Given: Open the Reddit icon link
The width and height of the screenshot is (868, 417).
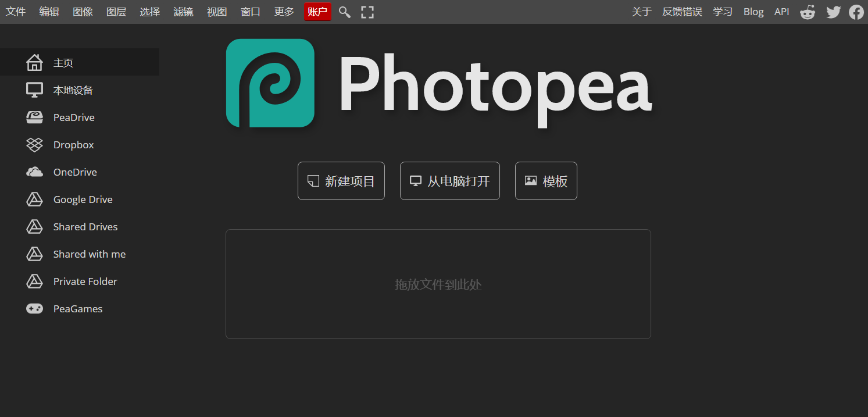Looking at the screenshot, I should pos(808,12).
